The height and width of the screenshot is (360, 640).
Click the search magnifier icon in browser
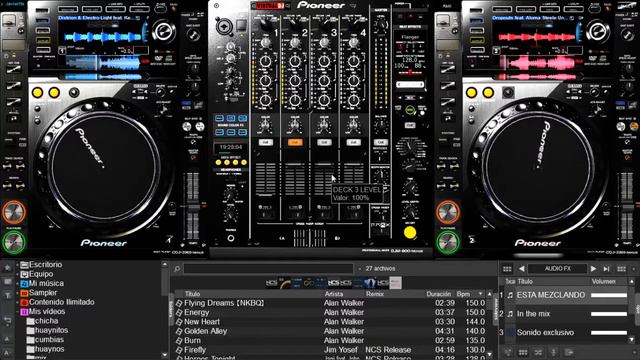(x=177, y=269)
